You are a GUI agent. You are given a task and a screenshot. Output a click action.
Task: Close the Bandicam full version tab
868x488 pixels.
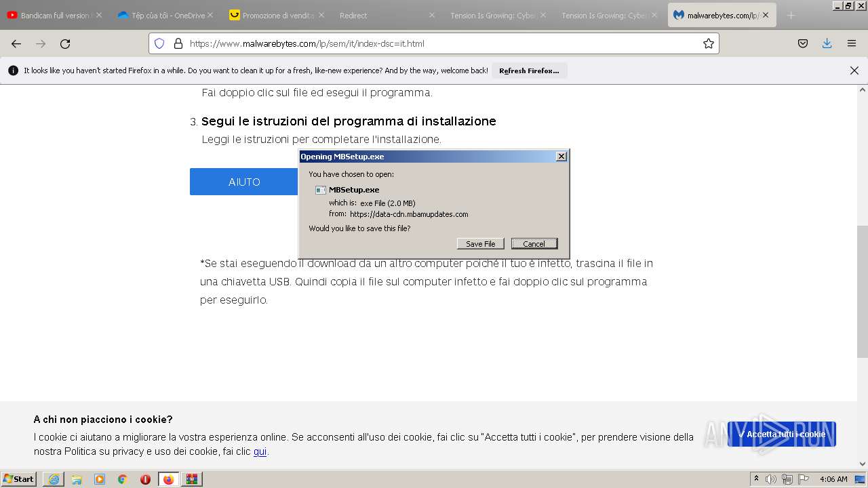tap(99, 15)
